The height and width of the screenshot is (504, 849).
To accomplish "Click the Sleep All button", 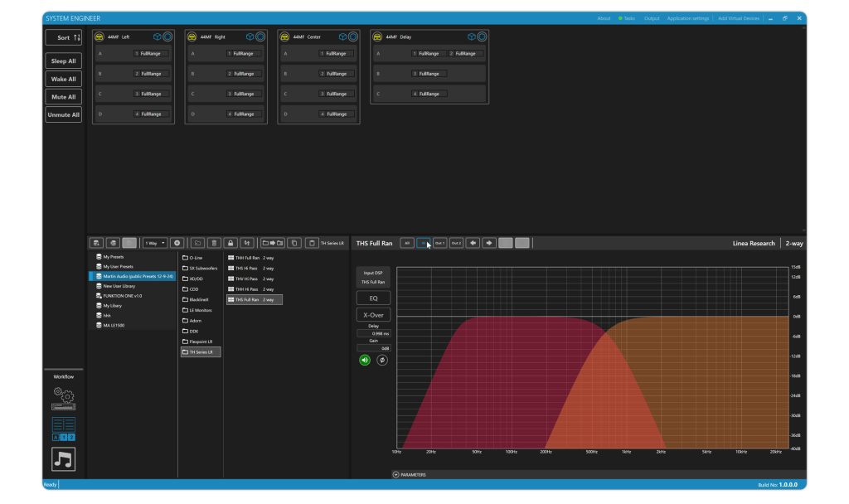I will (63, 61).
